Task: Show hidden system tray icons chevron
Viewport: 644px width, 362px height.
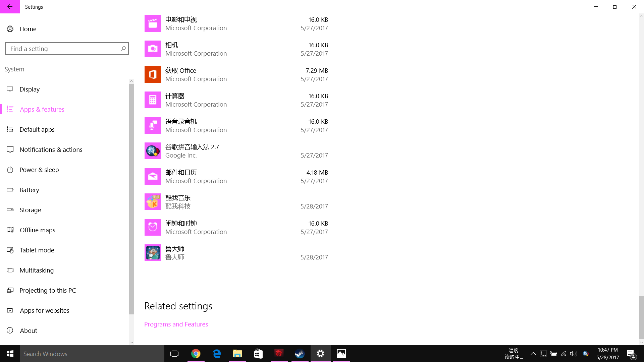Action: tap(533, 354)
